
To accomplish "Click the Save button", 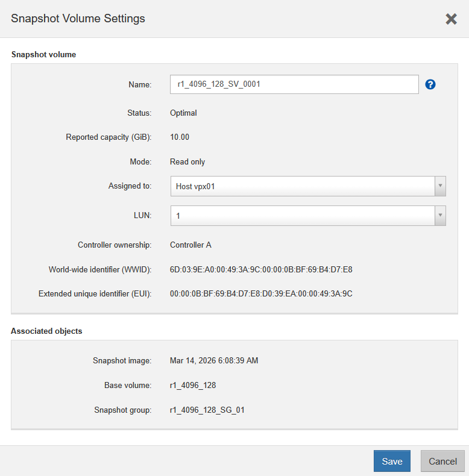I will pyautogui.click(x=392, y=461).
